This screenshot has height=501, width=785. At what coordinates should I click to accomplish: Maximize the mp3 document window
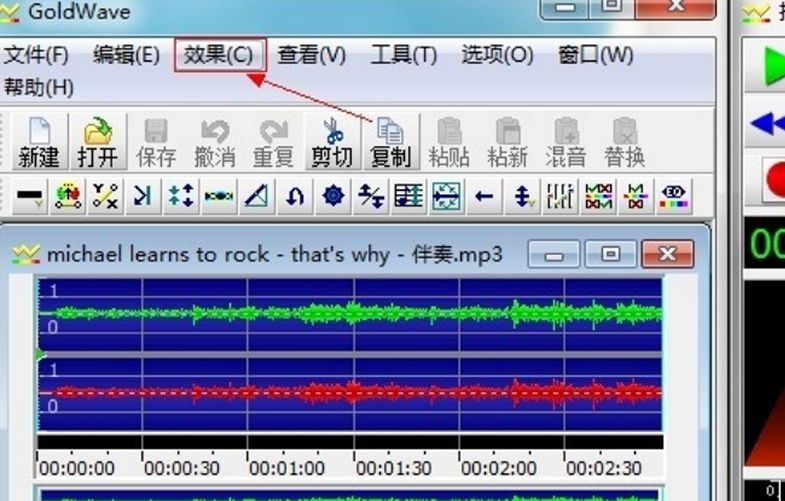[610, 255]
